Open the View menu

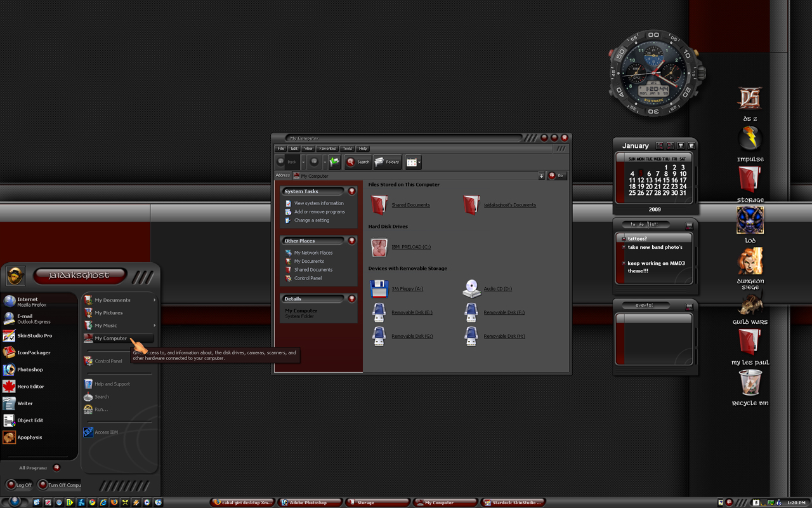308,149
